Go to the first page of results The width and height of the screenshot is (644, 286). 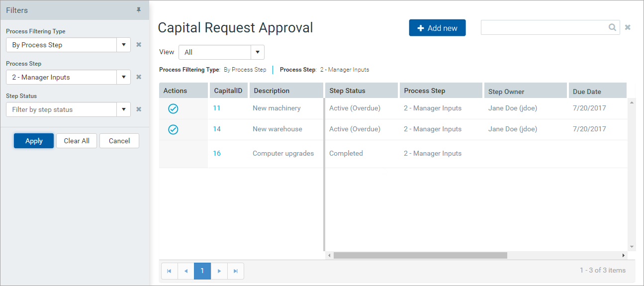(169, 271)
